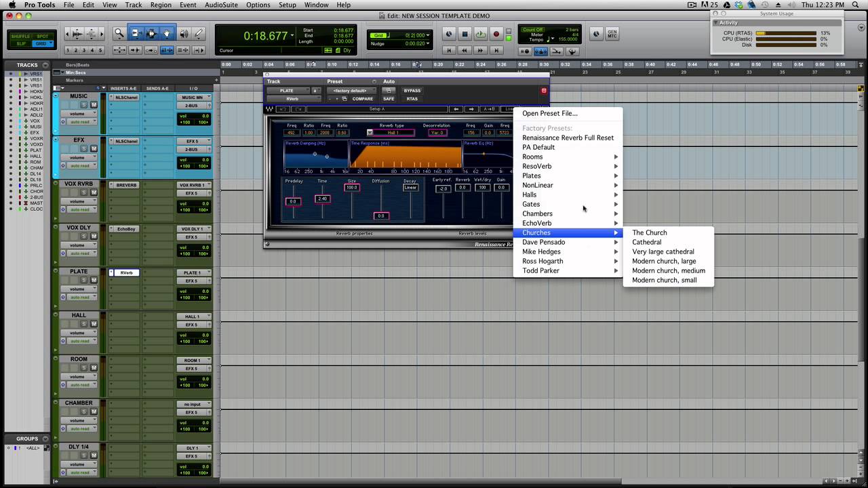Solo the EFX track
Screen dimensions: 868x488
click(x=85, y=148)
